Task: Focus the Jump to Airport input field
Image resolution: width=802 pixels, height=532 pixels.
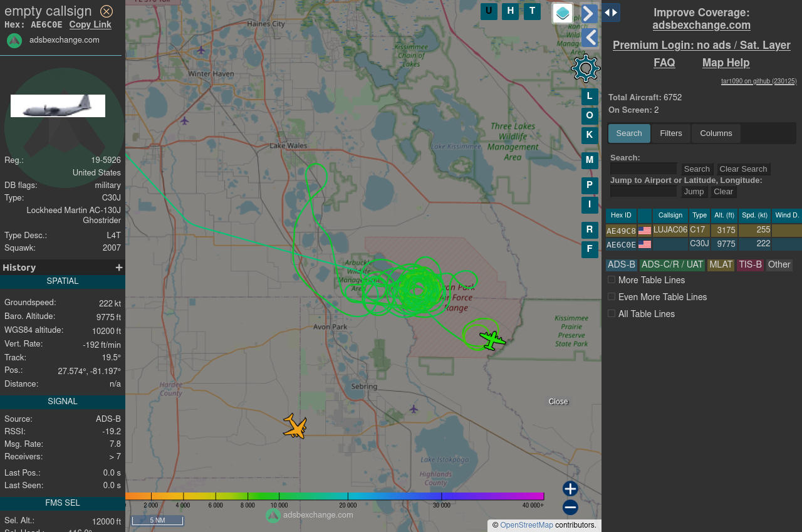Action: coord(643,191)
